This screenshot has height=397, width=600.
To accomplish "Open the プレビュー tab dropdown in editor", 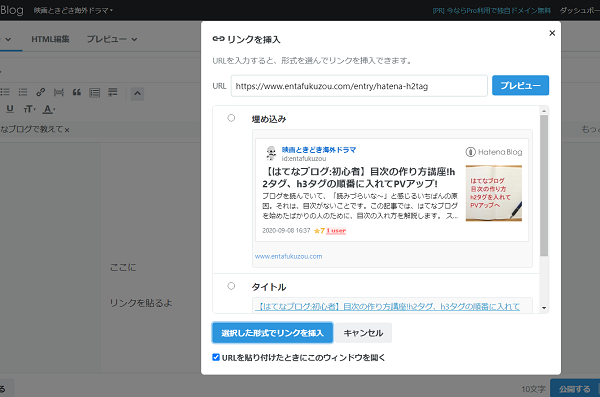I will (x=112, y=39).
